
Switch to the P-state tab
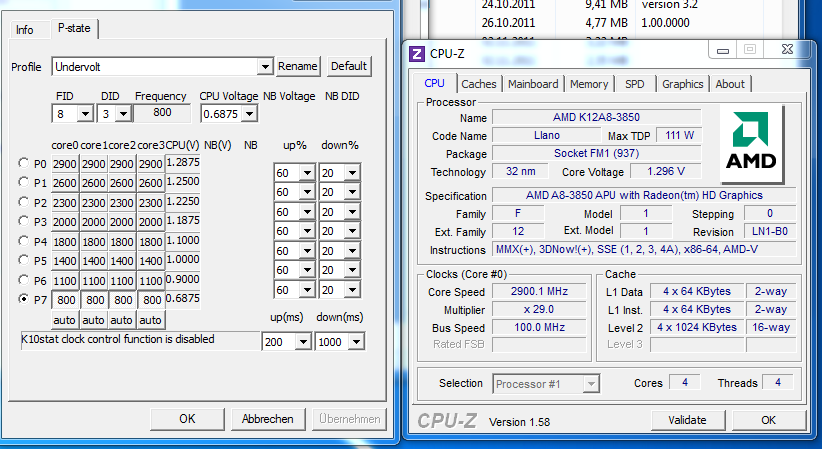(74, 28)
